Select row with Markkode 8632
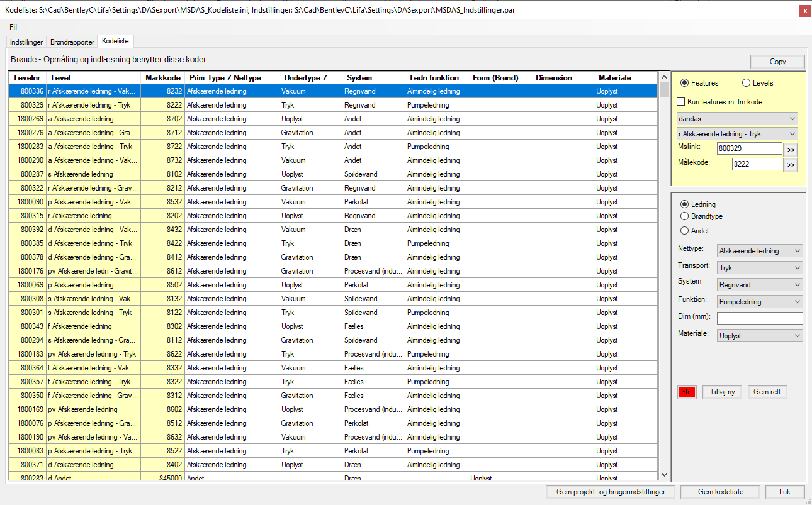 [332, 437]
